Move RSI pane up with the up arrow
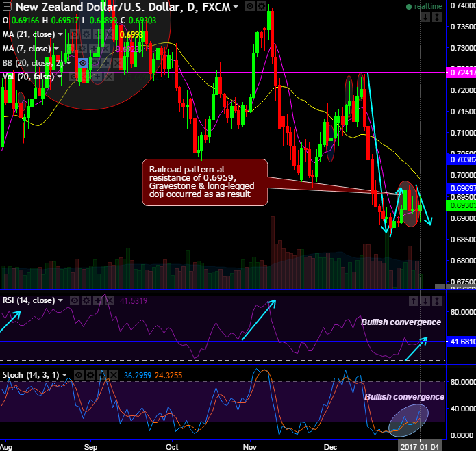Viewport: 476px width, 451px height. (414, 301)
